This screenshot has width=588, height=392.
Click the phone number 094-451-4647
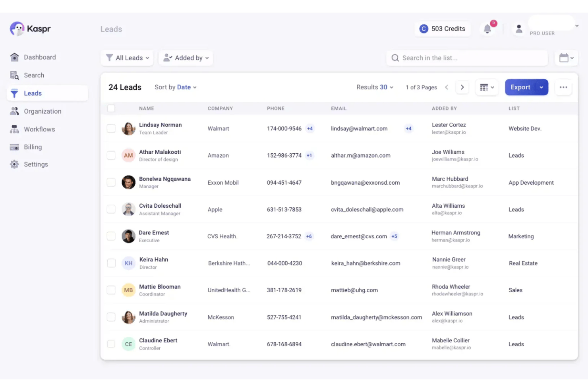[x=284, y=183]
